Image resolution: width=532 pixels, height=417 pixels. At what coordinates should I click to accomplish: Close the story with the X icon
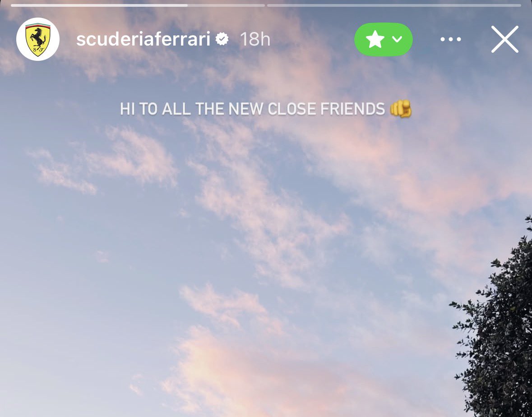pyautogui.click(x=505, y=39)
